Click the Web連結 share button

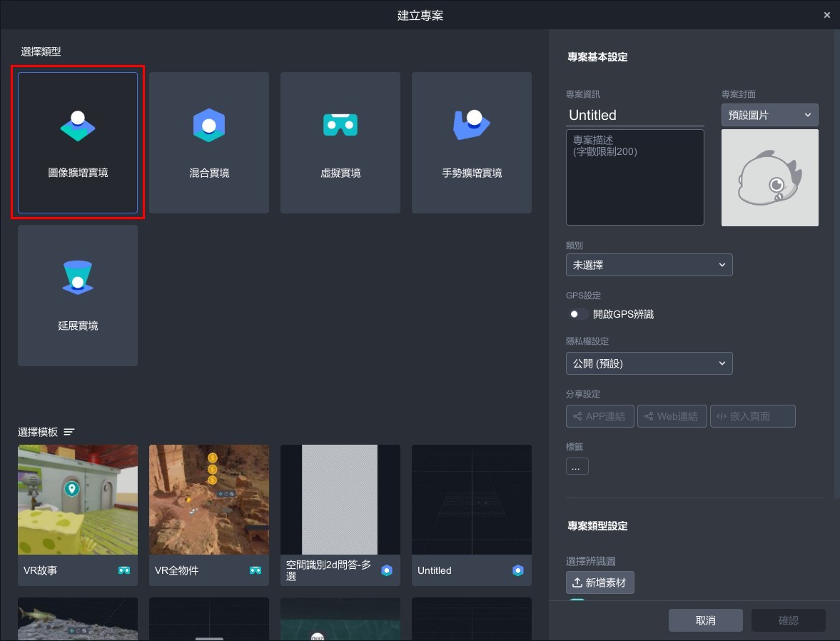coord(672,416)
